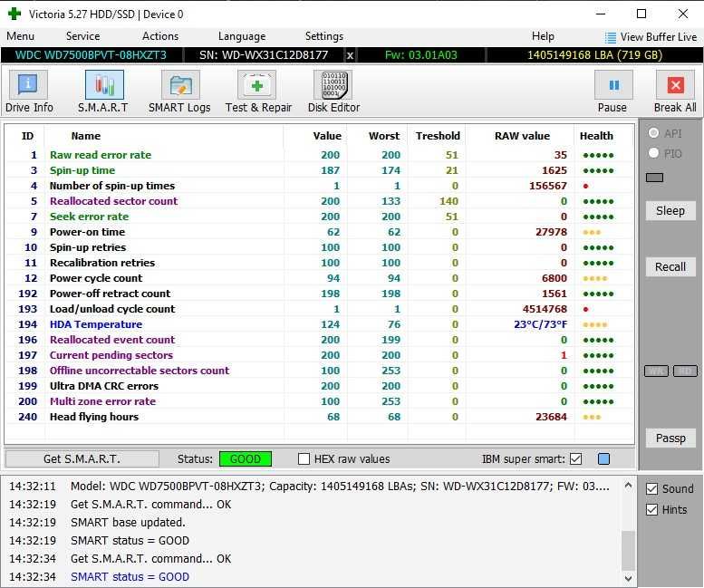Click last log line SMART status = GOOD

click(130, 577)
